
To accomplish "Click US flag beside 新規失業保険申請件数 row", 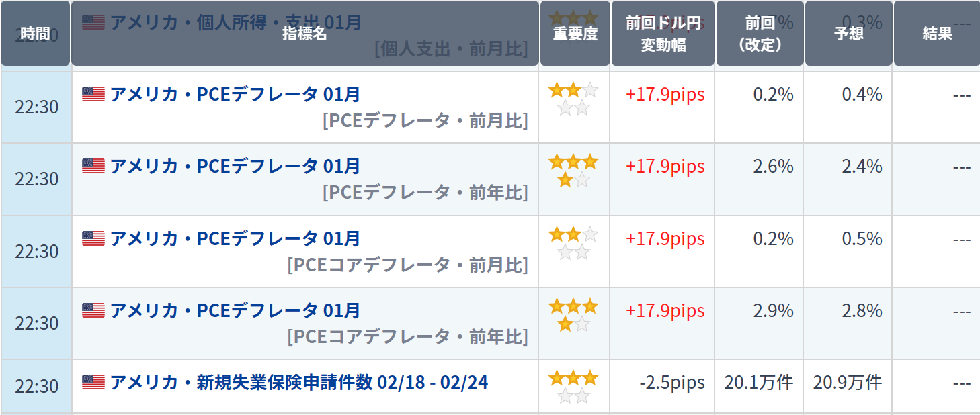I will point(93,383).
